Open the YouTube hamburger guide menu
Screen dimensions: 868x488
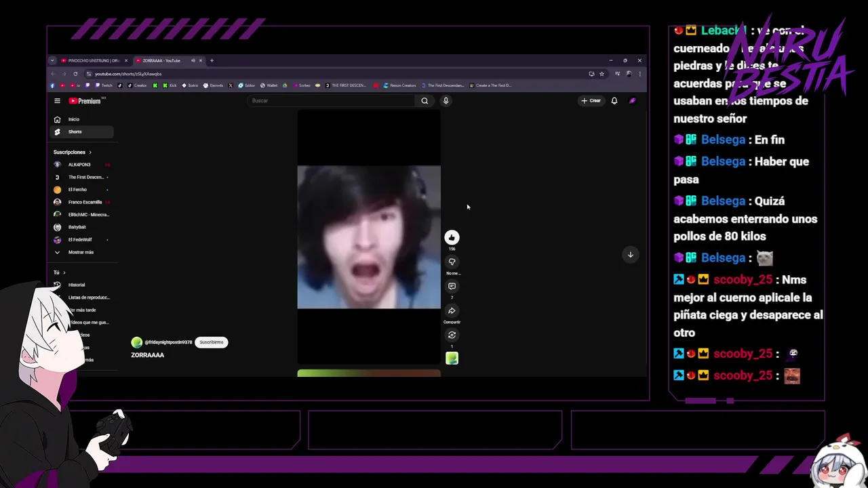tap(57, 101)
